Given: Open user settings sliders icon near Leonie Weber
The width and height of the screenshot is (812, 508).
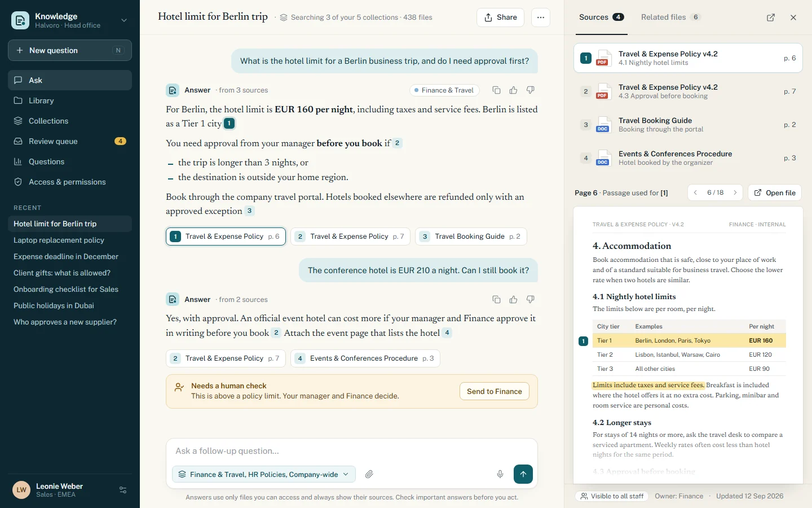Looking at the screenshot, I should click(123, 490).
